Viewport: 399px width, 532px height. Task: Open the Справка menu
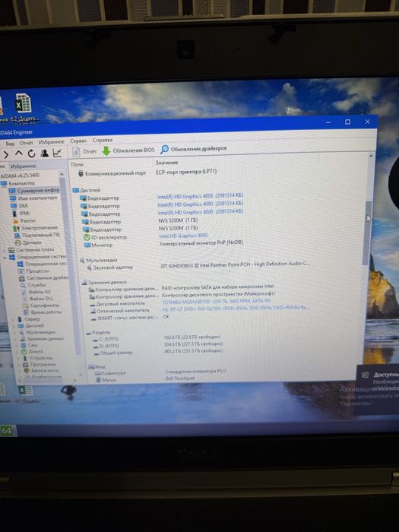tap(103, 140)
